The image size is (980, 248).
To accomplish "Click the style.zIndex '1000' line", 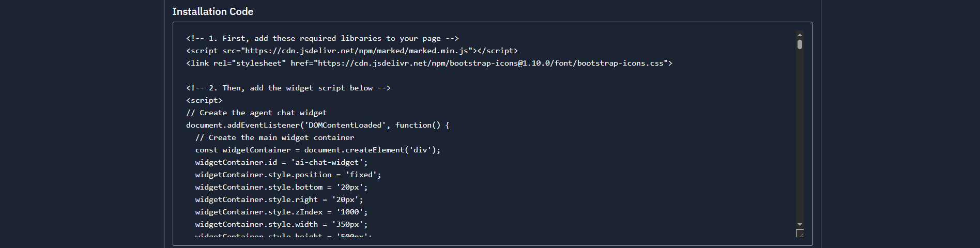I will click(282, 212).
